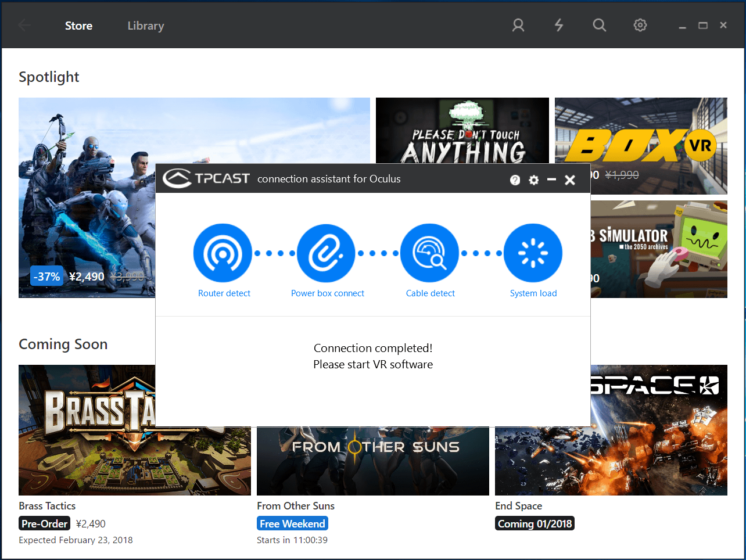Viewport: 746px width, 560px height.
Task: Open TPCAST help question mark icon
Action: point(515,180)
